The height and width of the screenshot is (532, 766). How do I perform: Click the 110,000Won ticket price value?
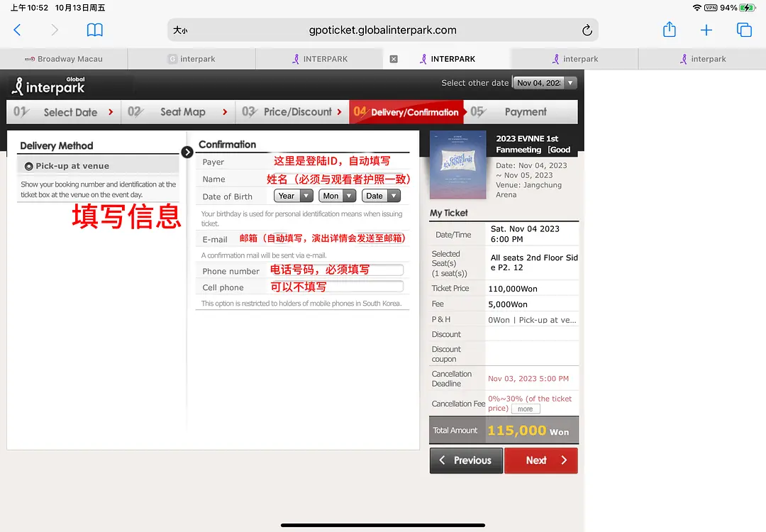coord(513,289)
